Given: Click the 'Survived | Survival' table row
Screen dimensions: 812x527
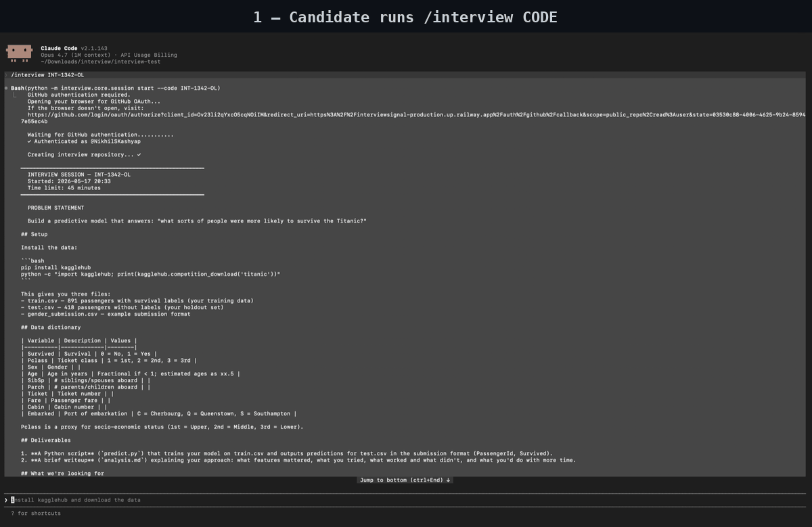Looking at the screenshot, I should pyautogui.click(x=89, y=354).
